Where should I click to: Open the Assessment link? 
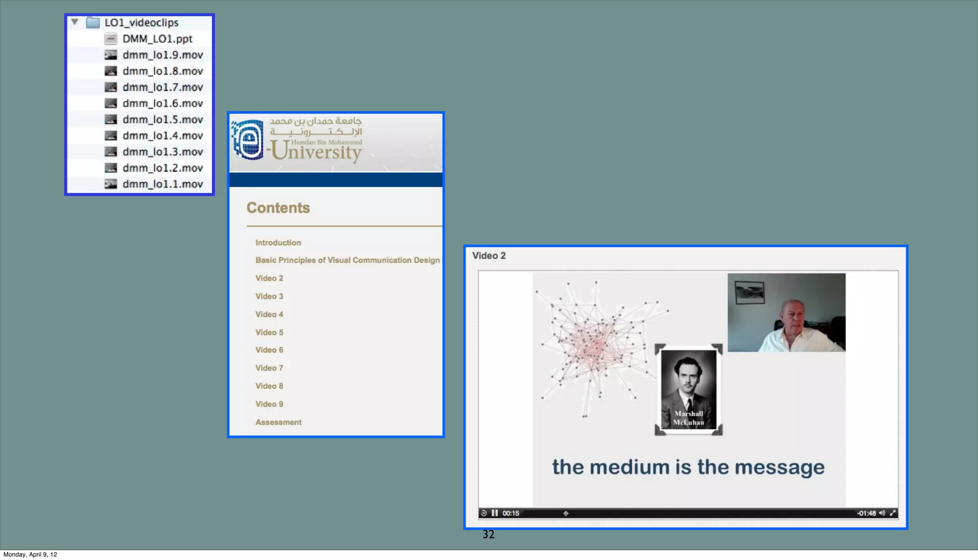278,422
